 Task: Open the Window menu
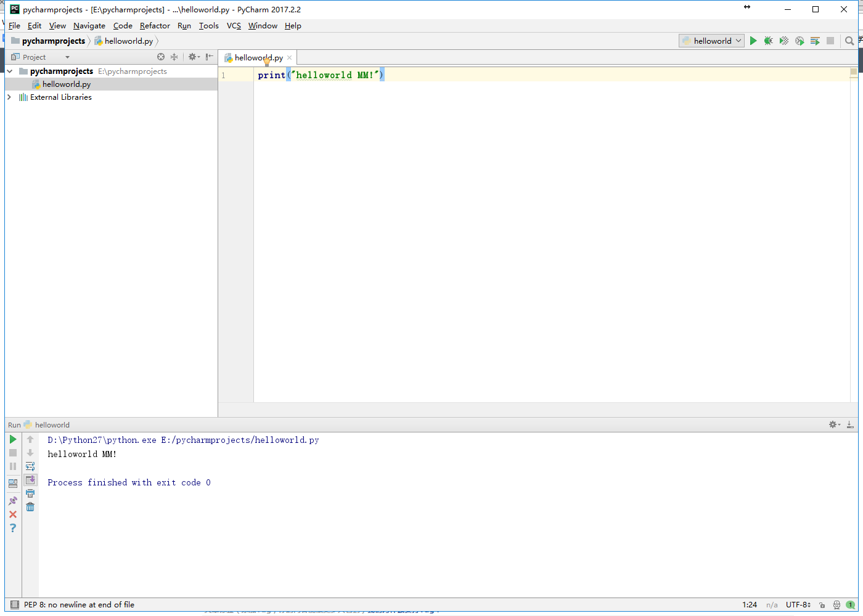click(263, 26)
